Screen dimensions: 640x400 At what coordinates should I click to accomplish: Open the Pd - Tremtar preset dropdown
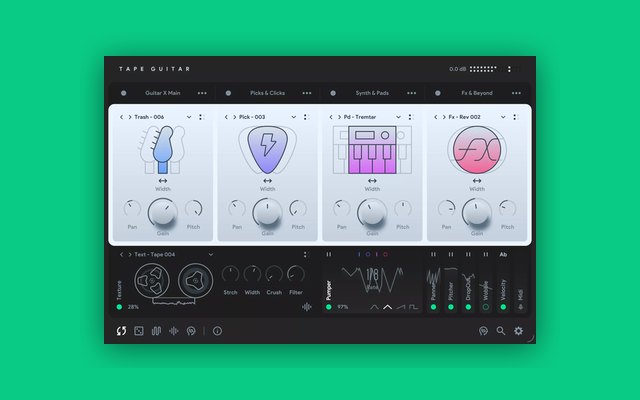click(x=398, y=117)
